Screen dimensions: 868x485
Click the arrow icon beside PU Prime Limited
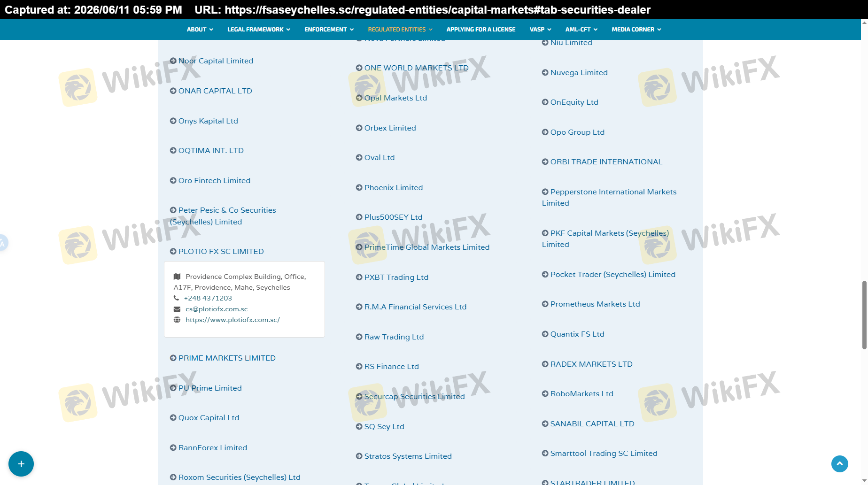coord(173,388)
